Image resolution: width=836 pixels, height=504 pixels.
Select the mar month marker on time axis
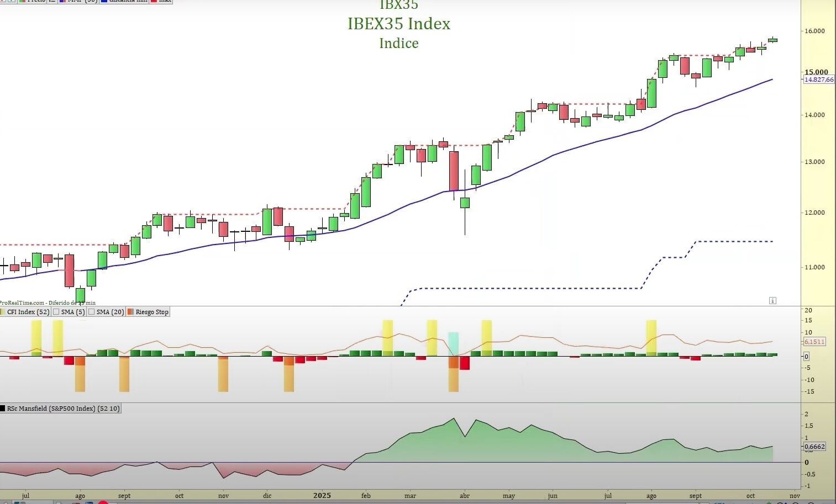coord(410,496)
